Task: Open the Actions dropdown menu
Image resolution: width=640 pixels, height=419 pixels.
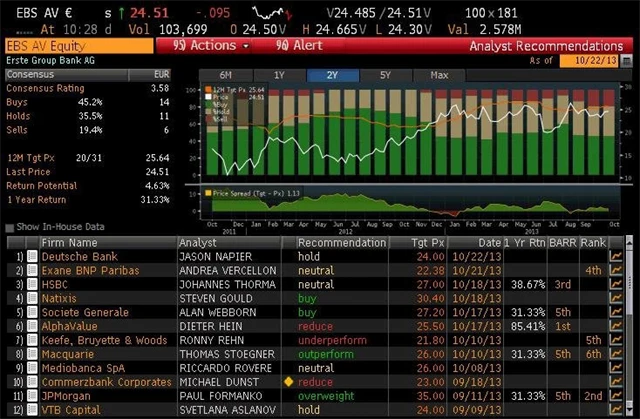Action: pyautogui.click(x=204, y=46)
